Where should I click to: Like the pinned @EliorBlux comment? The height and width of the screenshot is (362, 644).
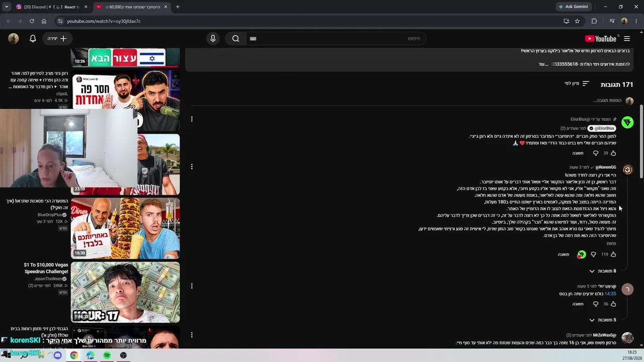(613, 153)
